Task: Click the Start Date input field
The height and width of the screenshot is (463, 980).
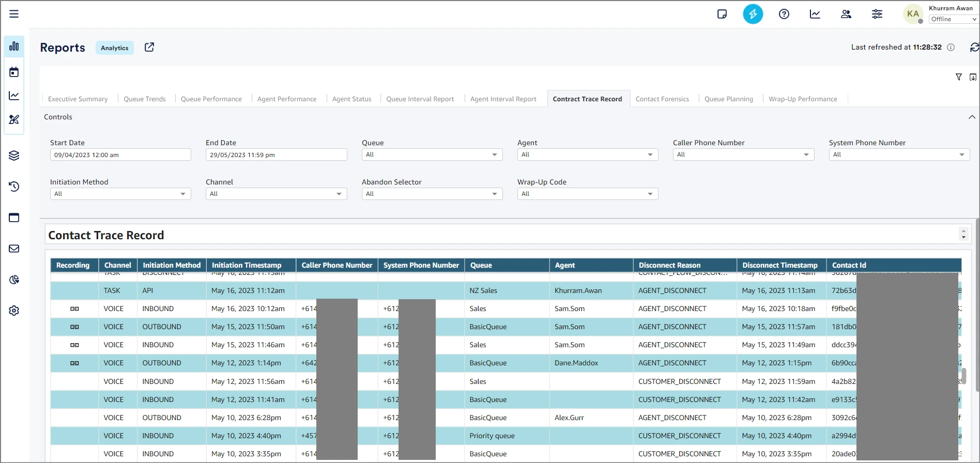Action: pyautogui.click(x=120, y=155)
